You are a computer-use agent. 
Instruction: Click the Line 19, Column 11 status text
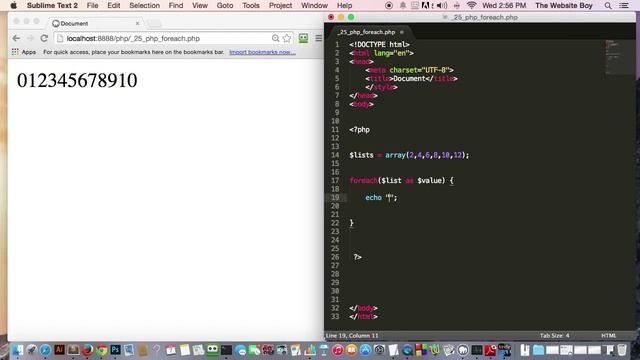(352, 336)
